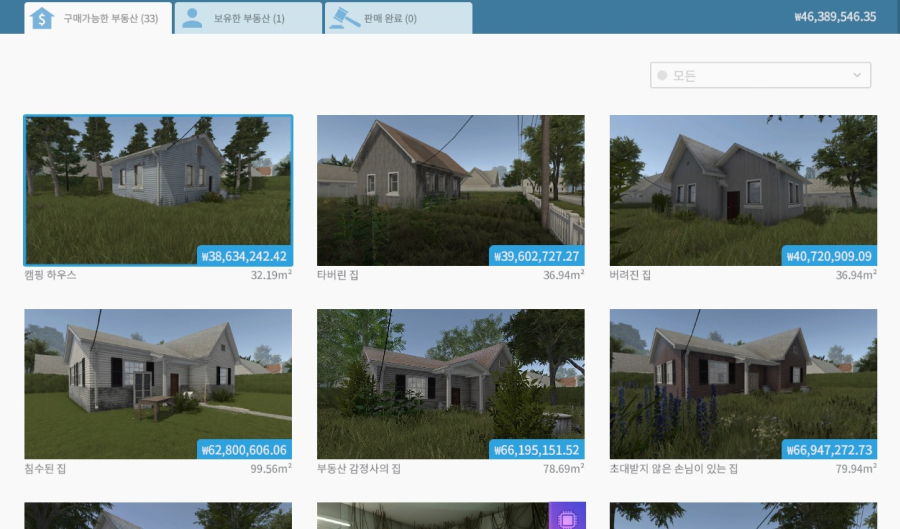Click the 부동산 감정사의 집 name label
900x529 pixels.
(x=359, y=469)
